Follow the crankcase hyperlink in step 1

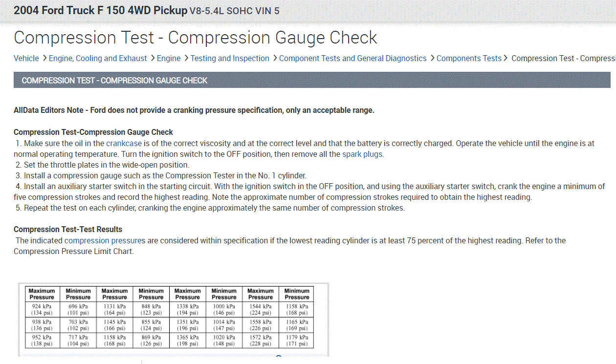coord(124,143)
